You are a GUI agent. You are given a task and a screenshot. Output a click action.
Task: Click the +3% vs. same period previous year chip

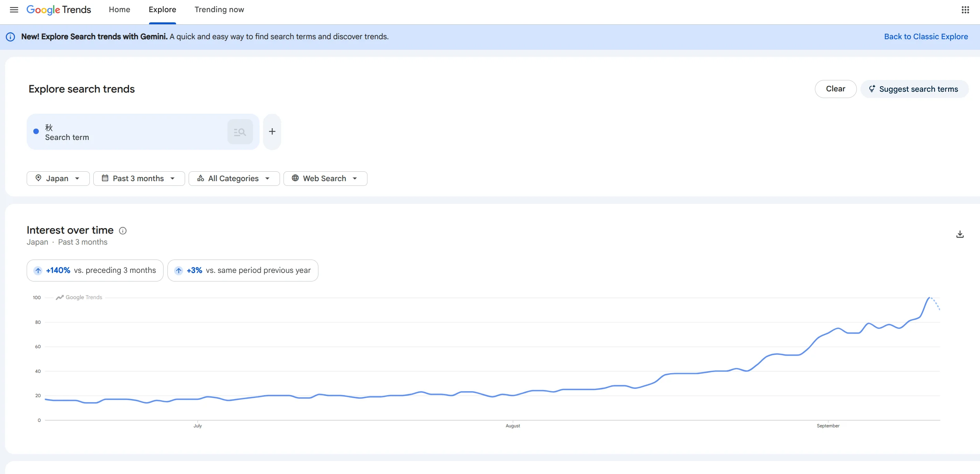[243, 271]
